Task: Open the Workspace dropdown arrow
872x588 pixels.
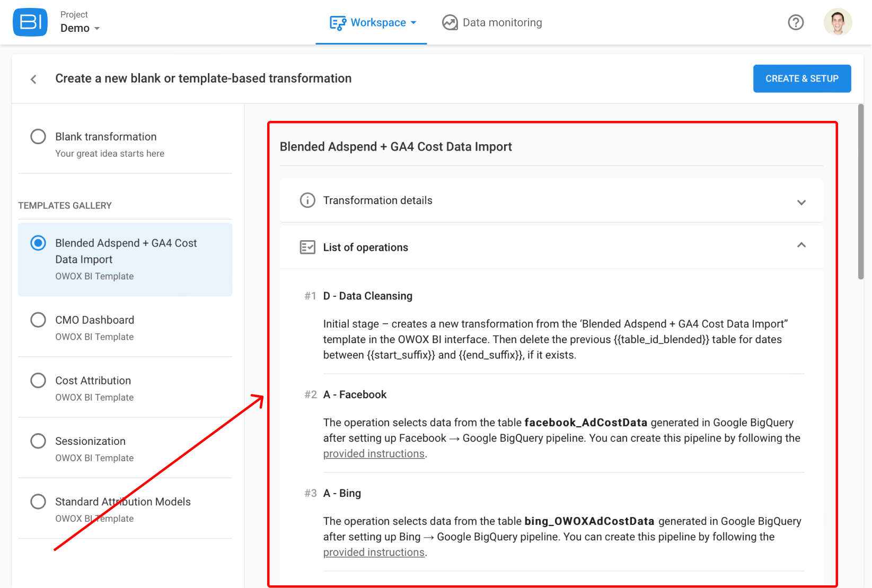Action: (413, 23)
